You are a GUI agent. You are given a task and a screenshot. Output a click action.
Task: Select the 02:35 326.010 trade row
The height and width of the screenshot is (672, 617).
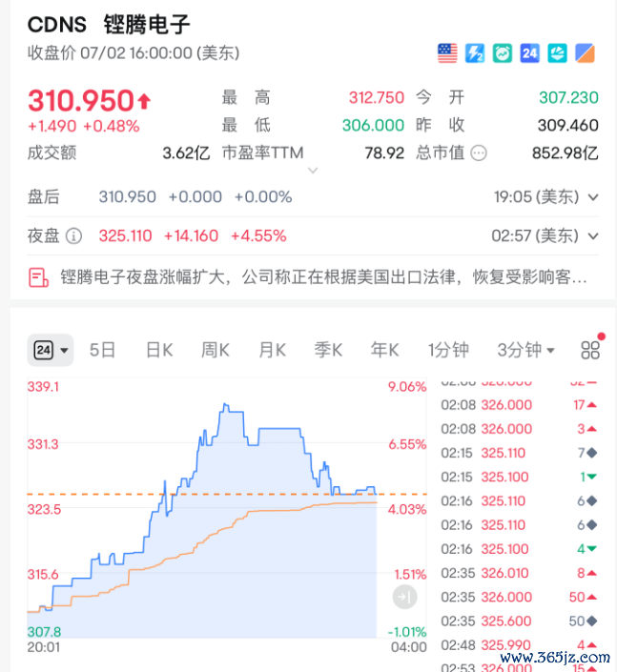519,573
